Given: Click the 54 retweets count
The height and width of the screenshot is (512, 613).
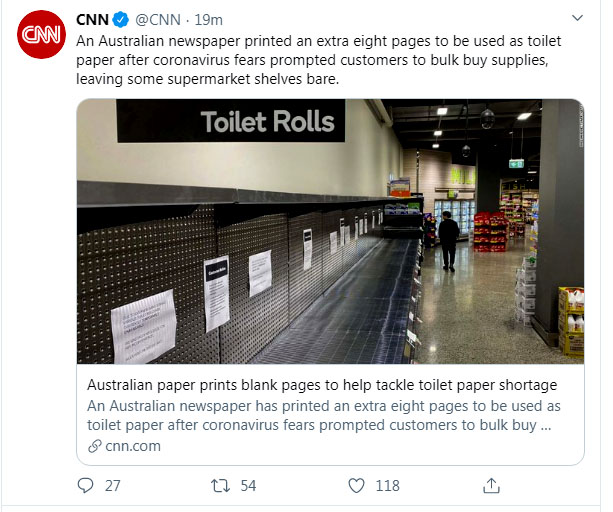Looking at the screenshot, I should click(248, 486).
